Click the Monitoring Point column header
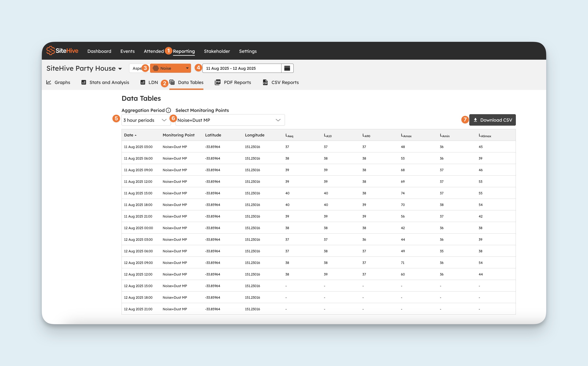Image resolution: width=588 pixels, height=366 pixels. point(179,135)
